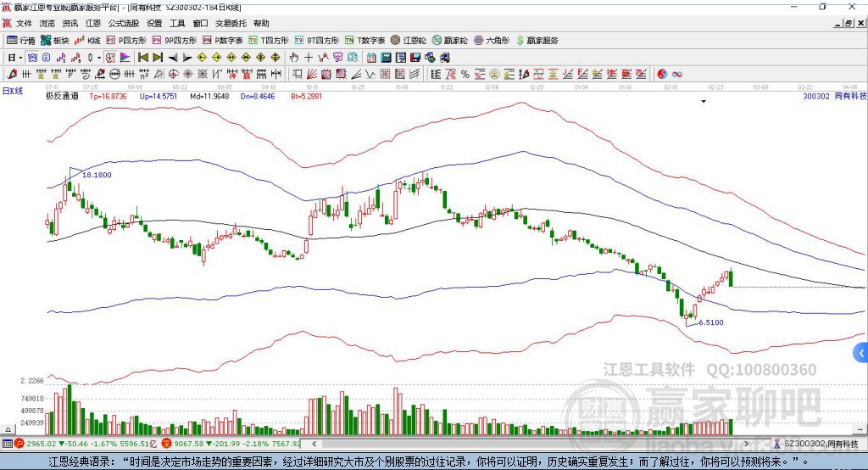Screen dimensions: 868x470
Task: Click the up-triangle button at volume panel
Action: (x=8, y=429)
